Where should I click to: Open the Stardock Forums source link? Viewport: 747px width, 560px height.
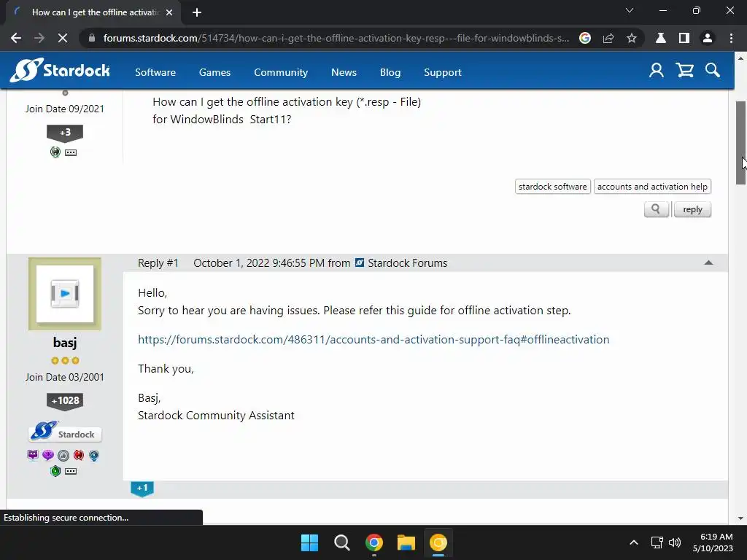(x=407, y=262)
